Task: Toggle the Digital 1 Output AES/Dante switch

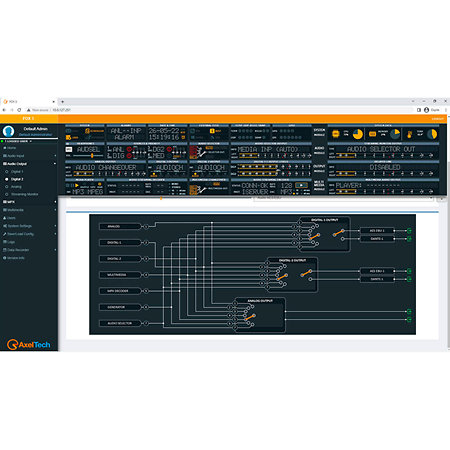Action: (338, 233)
